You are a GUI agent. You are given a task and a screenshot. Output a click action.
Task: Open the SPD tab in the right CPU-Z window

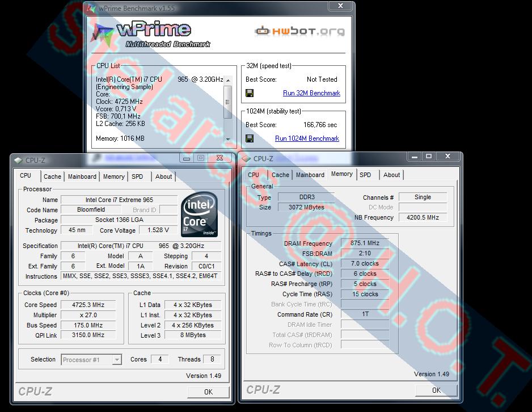click(x=365, y=175)
